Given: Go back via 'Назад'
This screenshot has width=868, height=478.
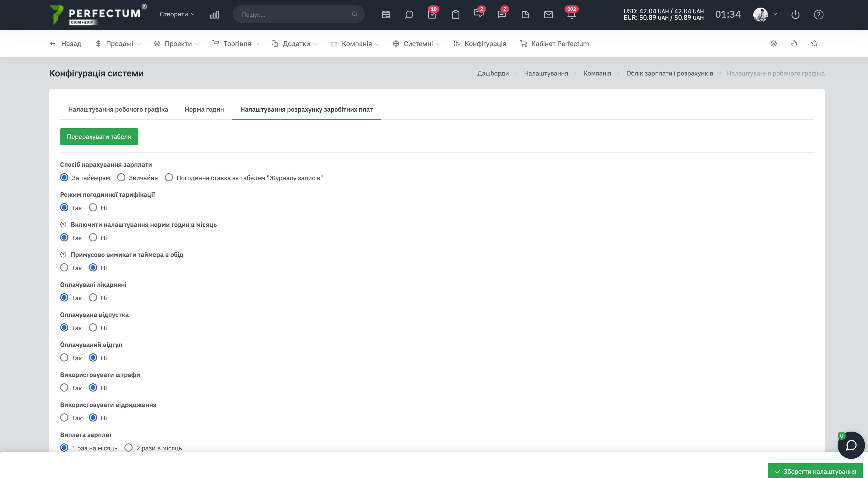Looking at the screenshot, I should [65, 43].
